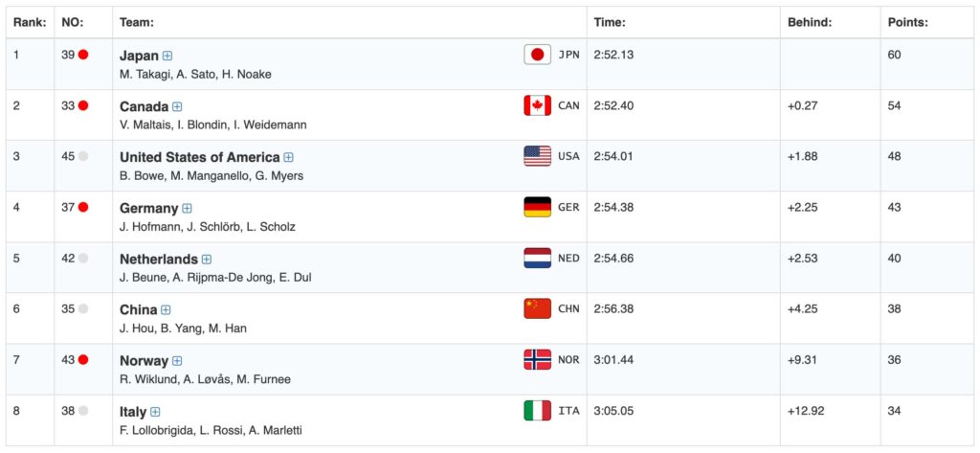Open the Norway team link

[x=144, y=361]
